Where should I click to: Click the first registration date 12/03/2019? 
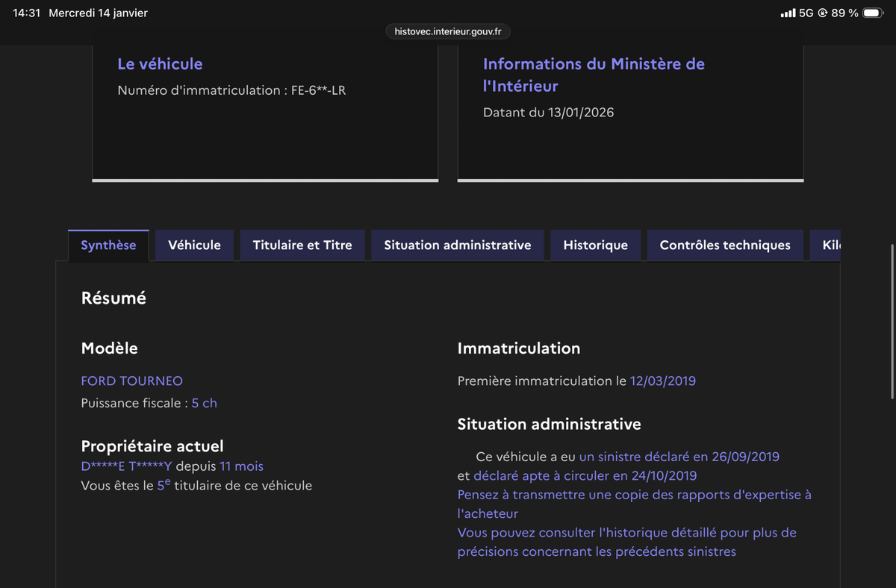[662, 381]
